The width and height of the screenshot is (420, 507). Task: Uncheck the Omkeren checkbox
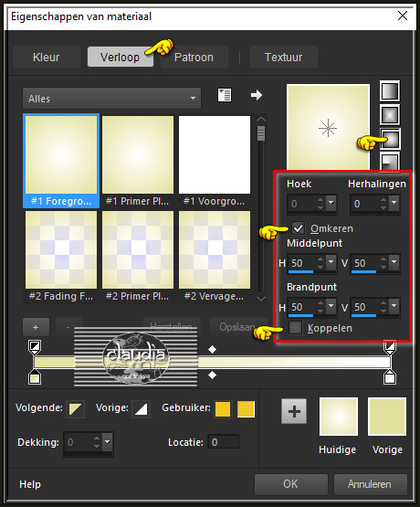(299, 228)
